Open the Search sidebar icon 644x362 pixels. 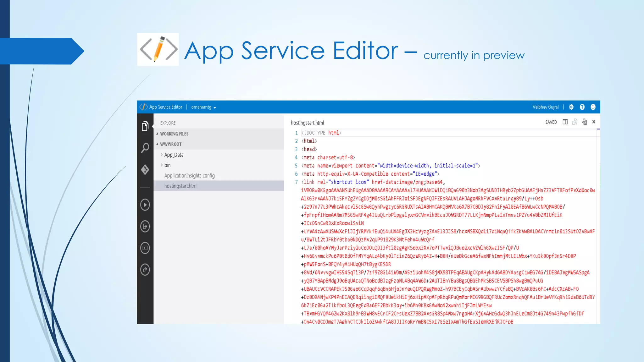point(145,148)
